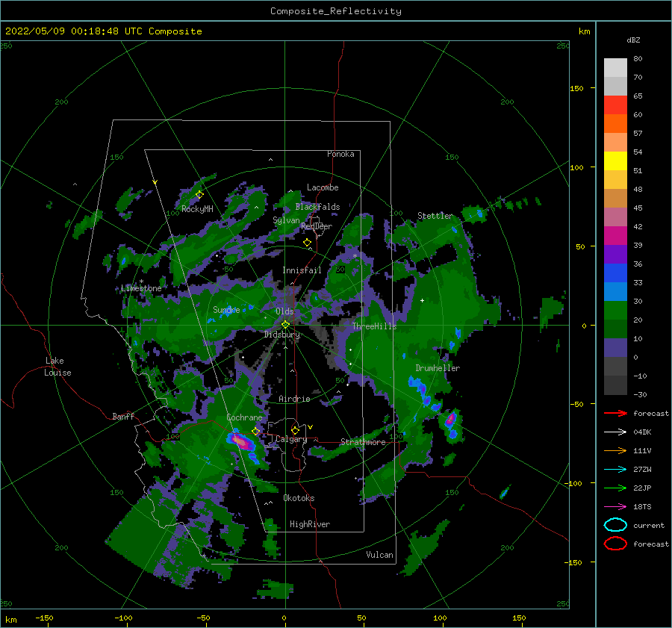Pick the magenta 42-39 dBZ swatch
Viewport: 672px width, 628px height.
615,236
